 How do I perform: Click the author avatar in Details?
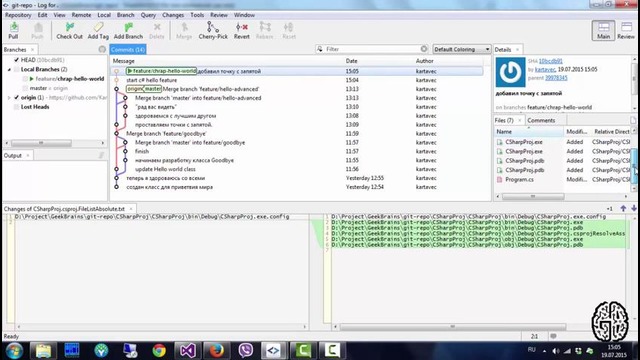[x=510, y=72]
